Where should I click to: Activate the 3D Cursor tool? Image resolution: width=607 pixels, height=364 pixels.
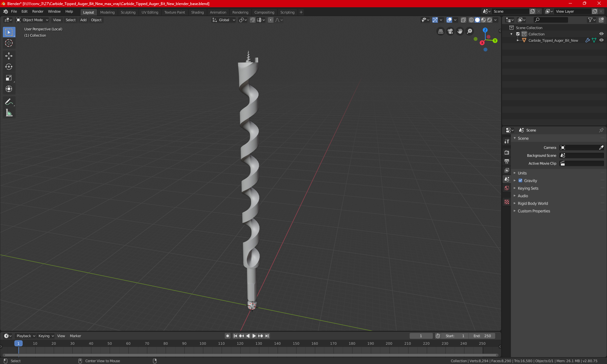pyautogui.click(x=9, y=43)
